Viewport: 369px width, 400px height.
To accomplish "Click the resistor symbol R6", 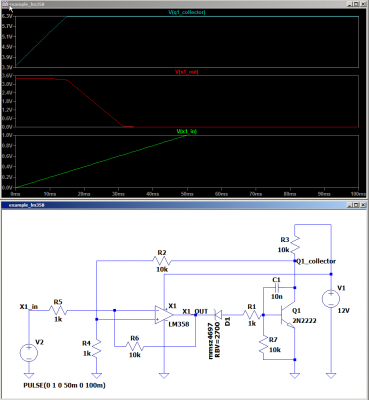I will (134, 347).
